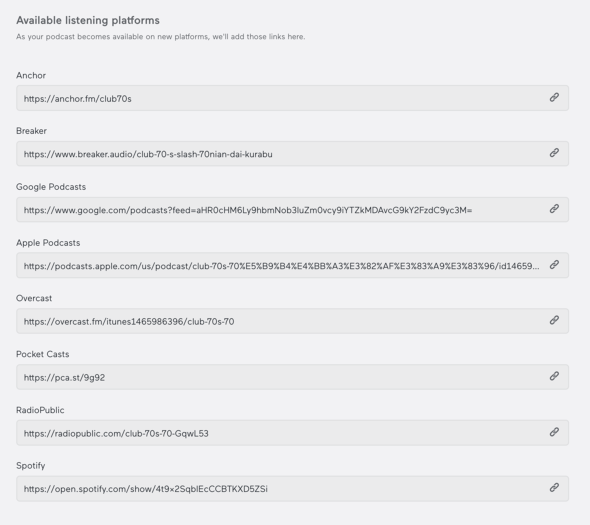This screenshot has height=525, width=590.
Task: Click the 'As your podcast becomes available' description
Action: (x=161, y=37)
